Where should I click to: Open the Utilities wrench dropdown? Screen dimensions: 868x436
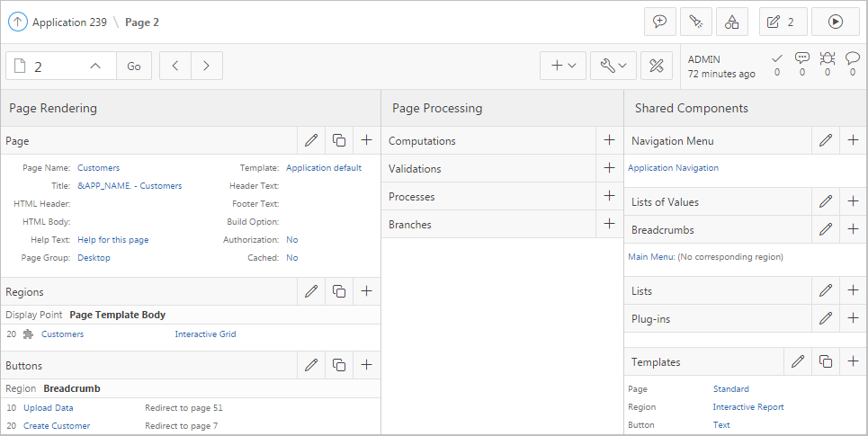[613, 66]
